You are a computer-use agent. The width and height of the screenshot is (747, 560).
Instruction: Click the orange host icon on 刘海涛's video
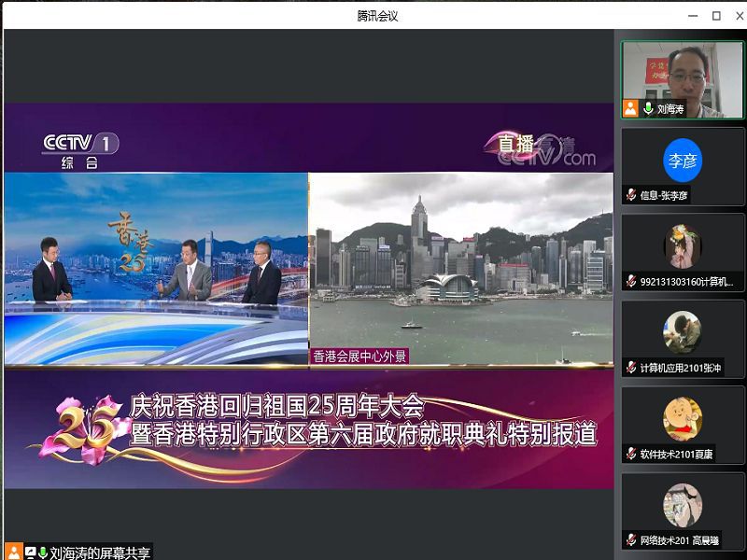(x=631, y=109)
